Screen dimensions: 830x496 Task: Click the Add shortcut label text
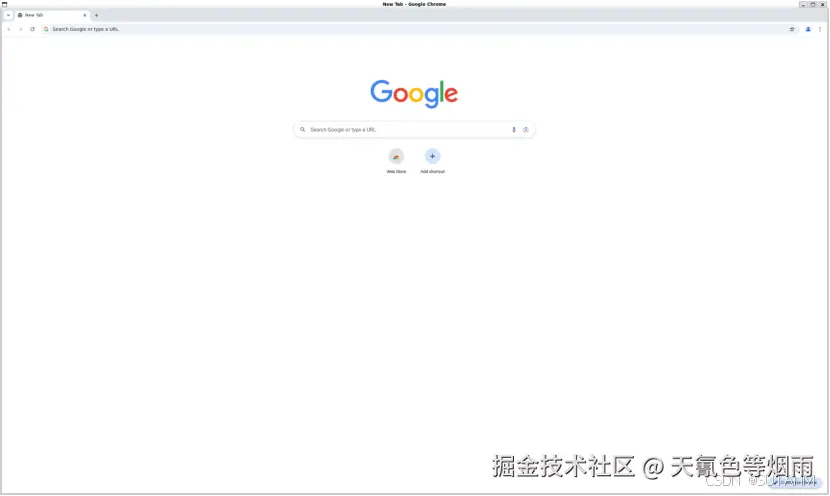[432, 172]
